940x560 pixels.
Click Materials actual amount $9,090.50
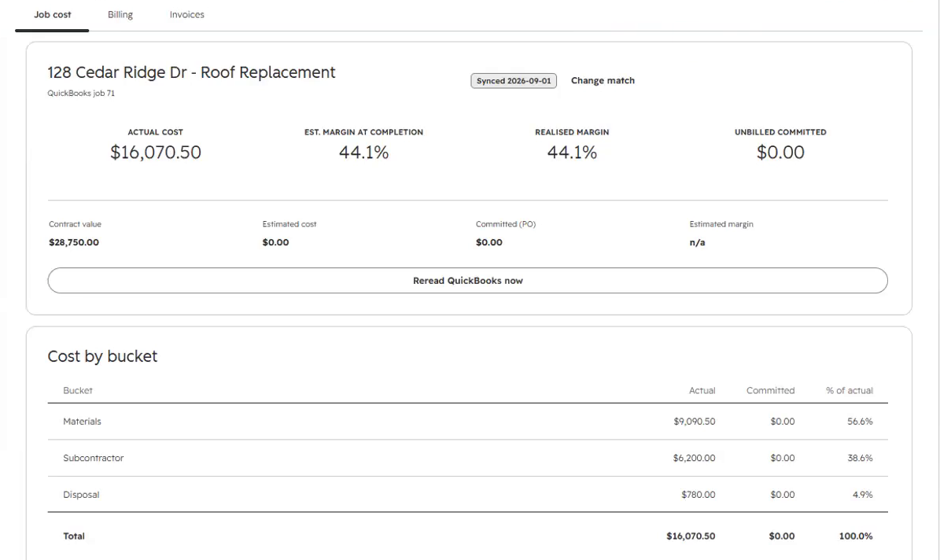coord(695,422)
